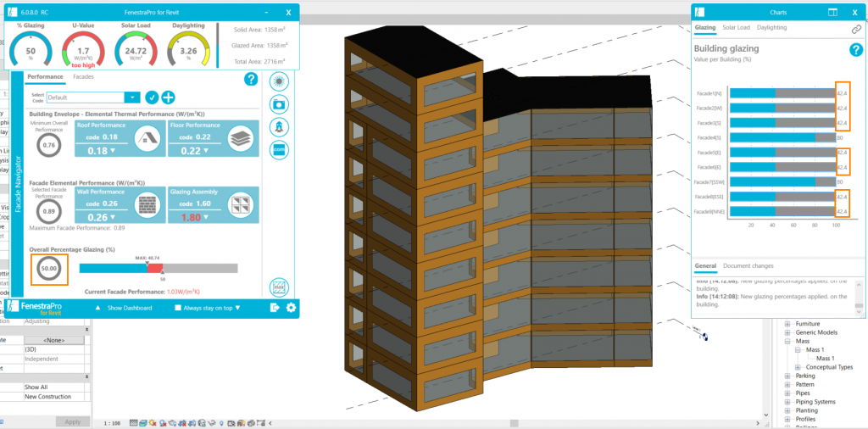Add a new code with the plus icon

pos(168,97)
